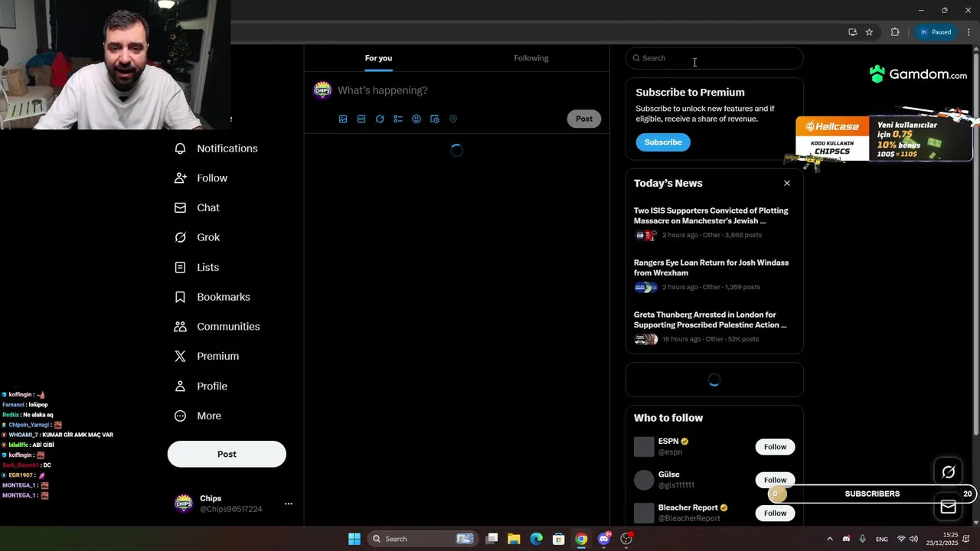This screenshot has height=551, width=980.
Task: Show hidden system tray icons
Action: tap(829, 539)
